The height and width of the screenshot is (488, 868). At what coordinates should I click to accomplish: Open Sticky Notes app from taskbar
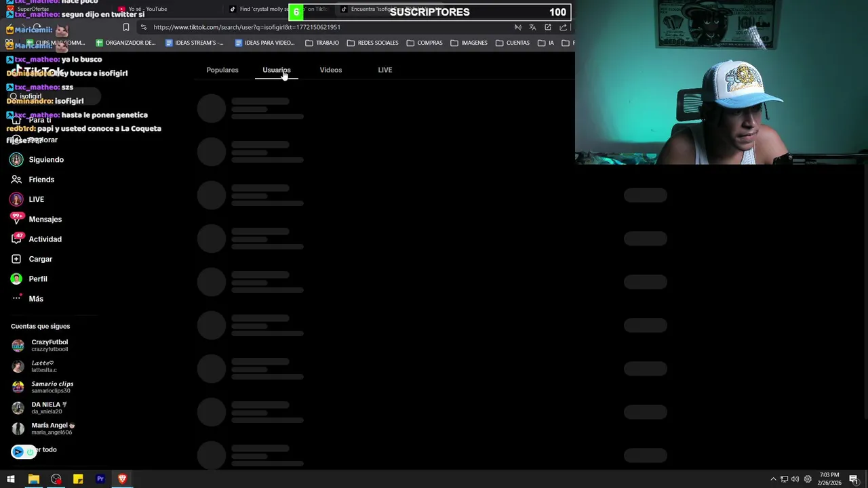tap(78, 479)
